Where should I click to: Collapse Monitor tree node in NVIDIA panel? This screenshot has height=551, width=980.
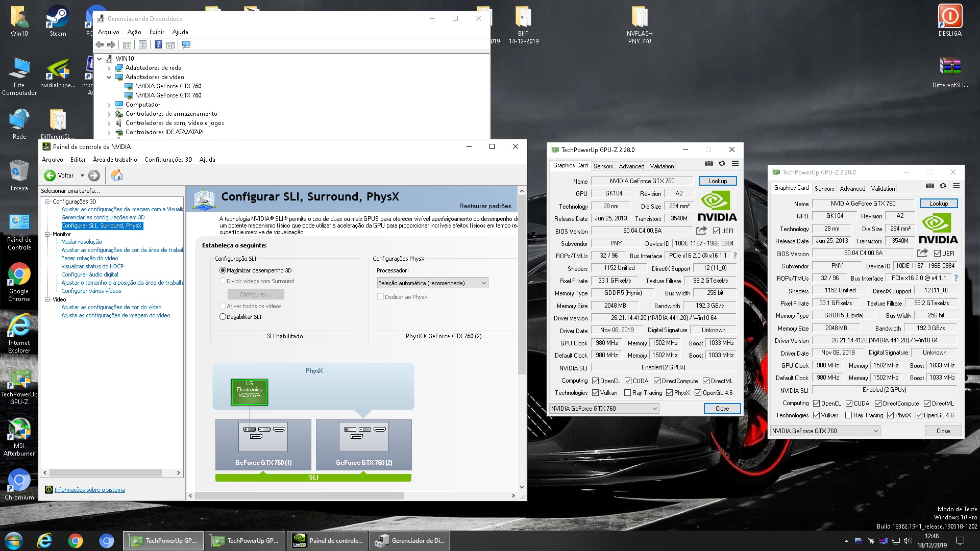pyautogui.click(x=47, y=234)
